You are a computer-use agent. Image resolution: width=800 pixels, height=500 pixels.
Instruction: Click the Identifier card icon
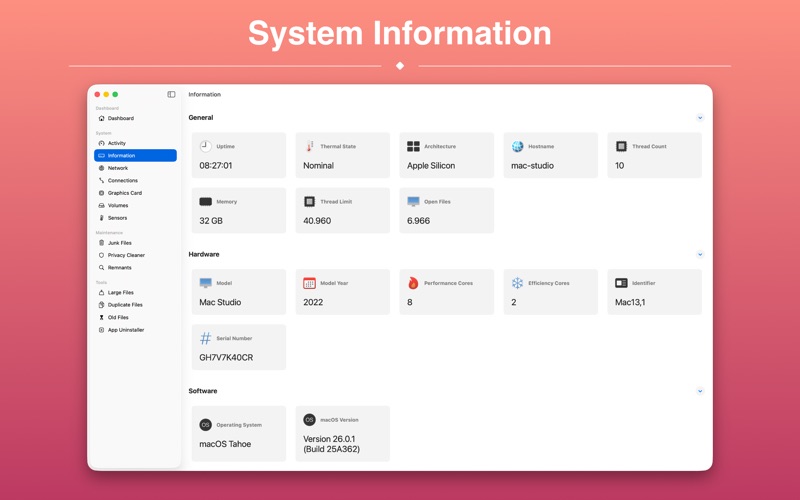coord(621,283)
